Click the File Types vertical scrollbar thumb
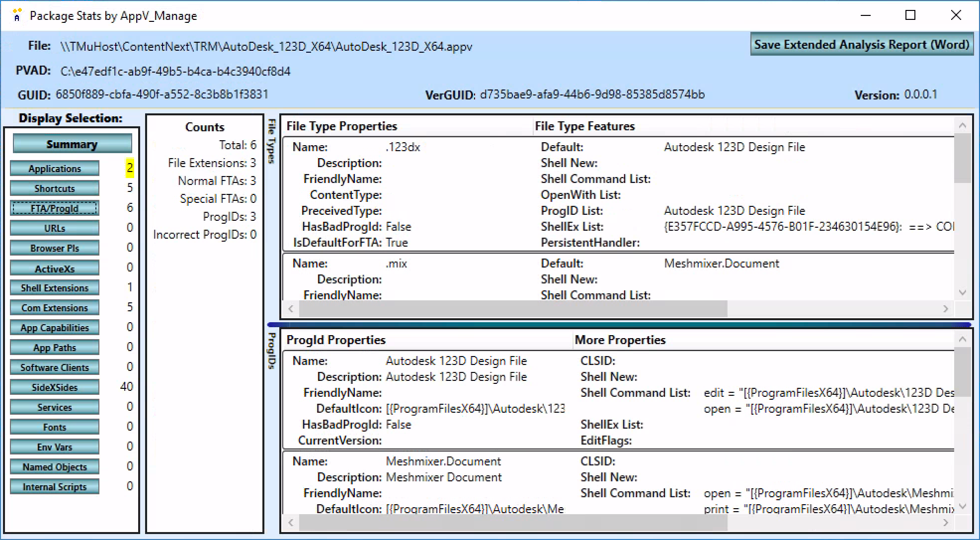This screenshot has height=540, width=980. [x=963, y=158]
